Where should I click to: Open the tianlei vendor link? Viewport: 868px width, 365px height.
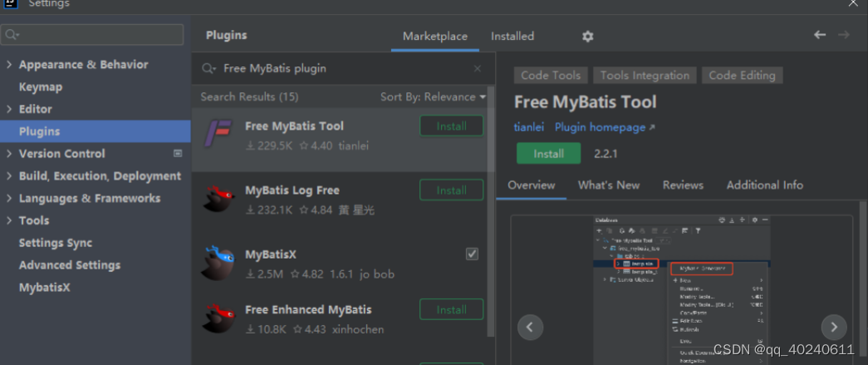528,127
